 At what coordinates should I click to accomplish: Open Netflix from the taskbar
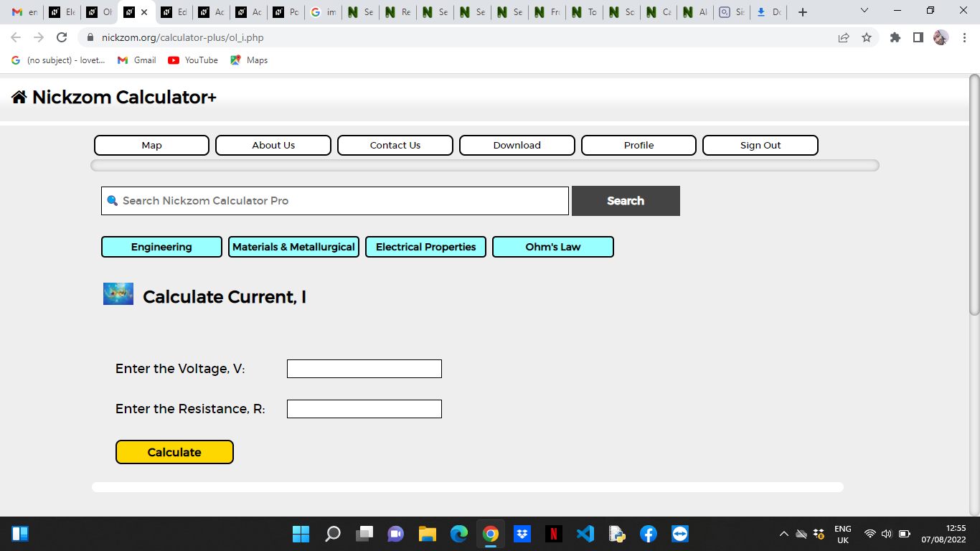tap(554, 534)
